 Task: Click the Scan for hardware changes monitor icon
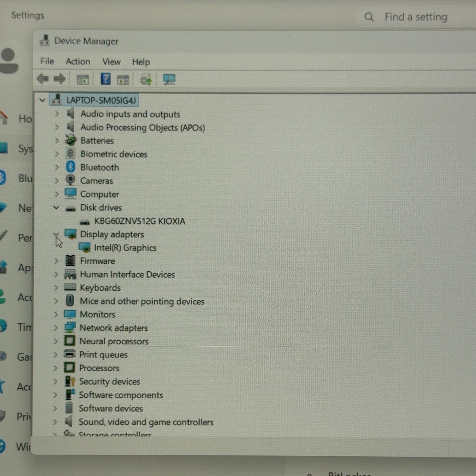click(x=169, y=80)
